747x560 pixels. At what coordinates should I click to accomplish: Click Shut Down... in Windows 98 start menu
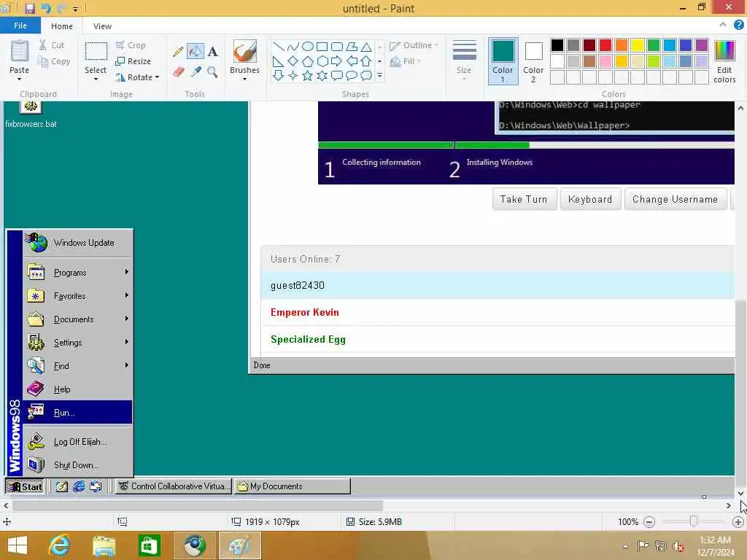tap(77, 464)
